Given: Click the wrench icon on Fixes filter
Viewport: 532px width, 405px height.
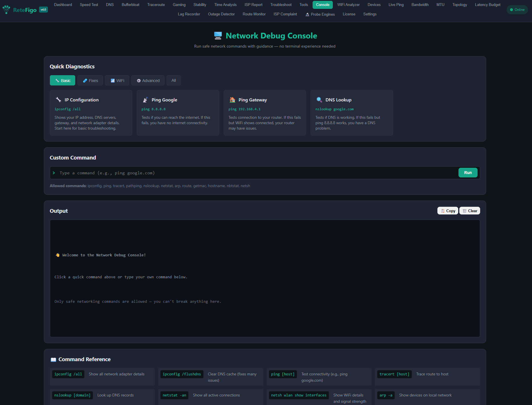Looking at the screenshot, I should click(85, 80).
